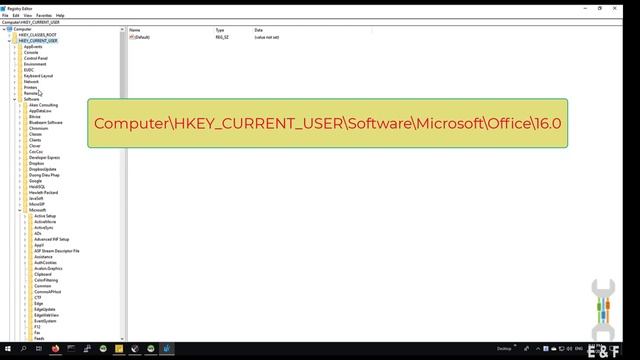The width and height of the screenshot is (640, 360).
Task: Select the Dropbox key
Action: point(36,163)
